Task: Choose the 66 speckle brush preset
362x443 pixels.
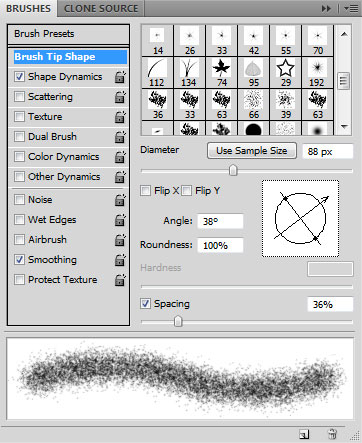Action: pyautogui.click(x=253, y=105)
